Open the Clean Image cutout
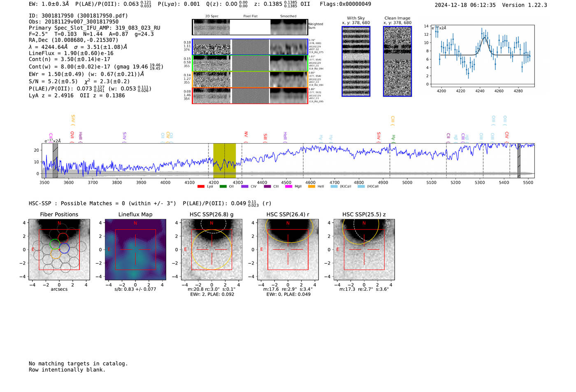 397,61
